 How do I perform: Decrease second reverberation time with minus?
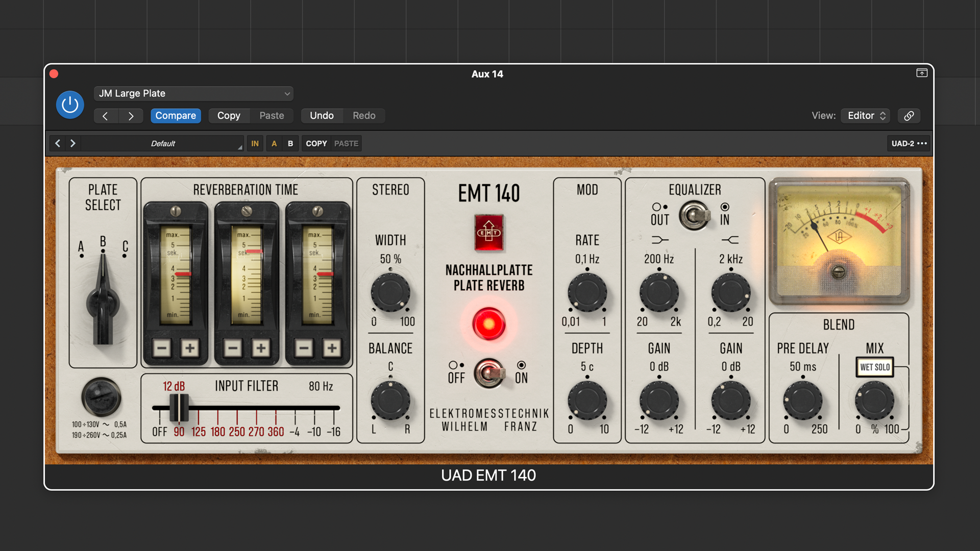[x=233, y=348]
